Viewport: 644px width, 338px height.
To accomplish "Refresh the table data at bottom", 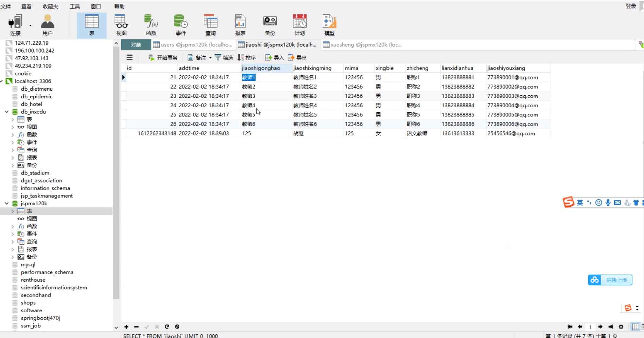I will 167,327.
